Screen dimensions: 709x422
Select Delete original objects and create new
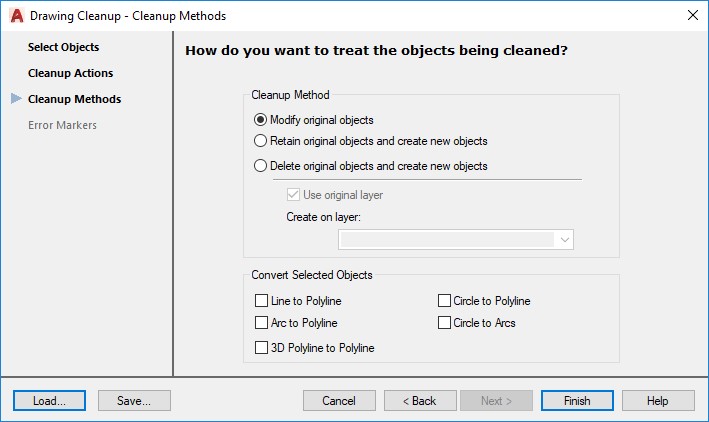(x=261, y=166)
